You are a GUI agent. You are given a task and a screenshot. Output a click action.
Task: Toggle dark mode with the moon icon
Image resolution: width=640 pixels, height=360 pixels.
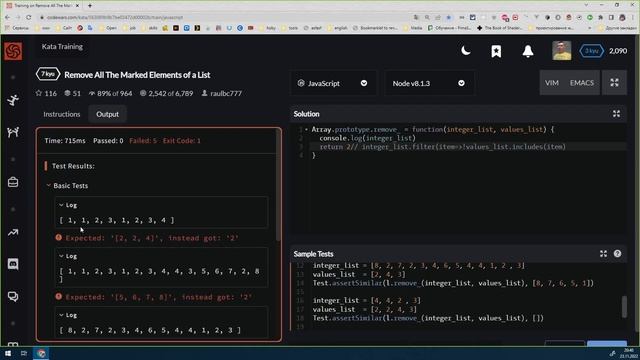point(466,51)
